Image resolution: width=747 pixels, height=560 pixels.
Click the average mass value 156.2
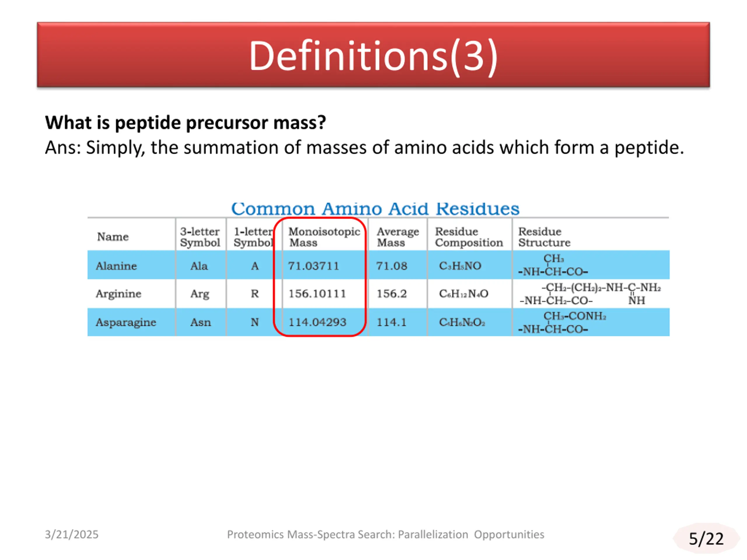392,294
